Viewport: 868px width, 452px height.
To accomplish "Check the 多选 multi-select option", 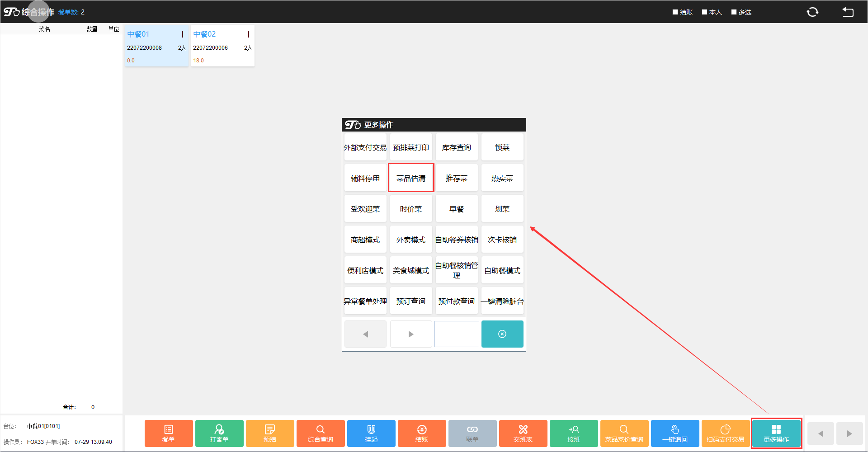I will [x=734, y=12].
